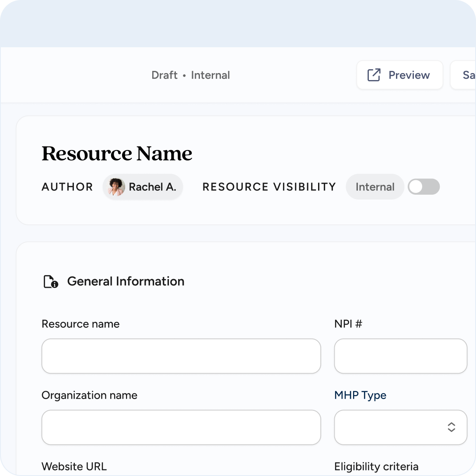Click the Resource name field label
Image resolution: width=476 pixels, height=476 pixels.
[81, 324]
